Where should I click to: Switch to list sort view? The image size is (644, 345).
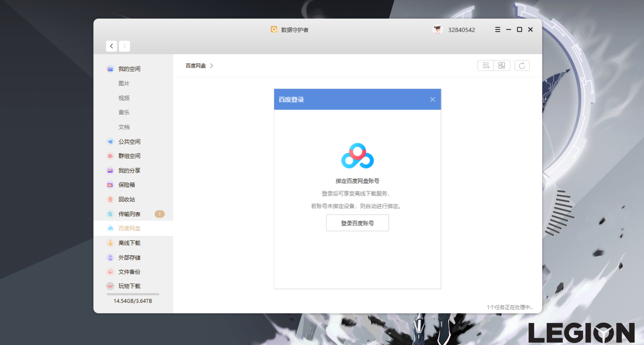coord(486,66)
